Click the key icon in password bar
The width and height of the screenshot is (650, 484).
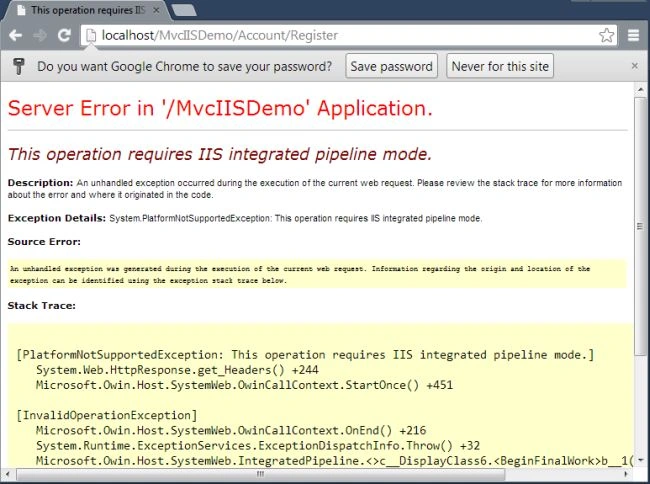(x=19, y=66)
